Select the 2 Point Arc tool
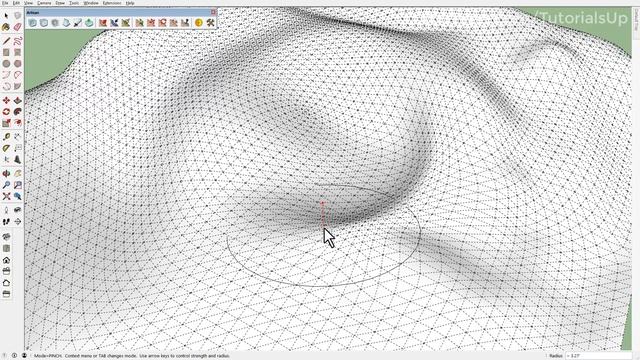640x360 pixels. coord(18,75)
